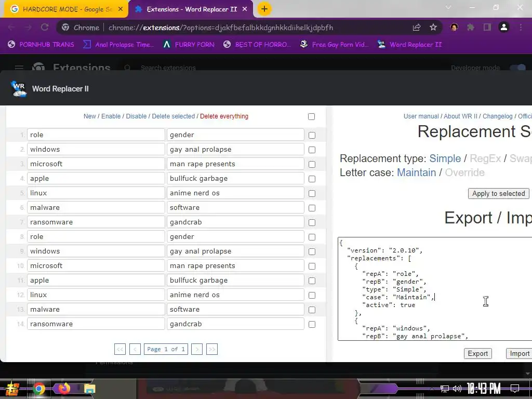This screenshot has height=399, width=532.
Task: Click the share page icon in address bar
Action: pyautogui.click(x=417, y=28)
